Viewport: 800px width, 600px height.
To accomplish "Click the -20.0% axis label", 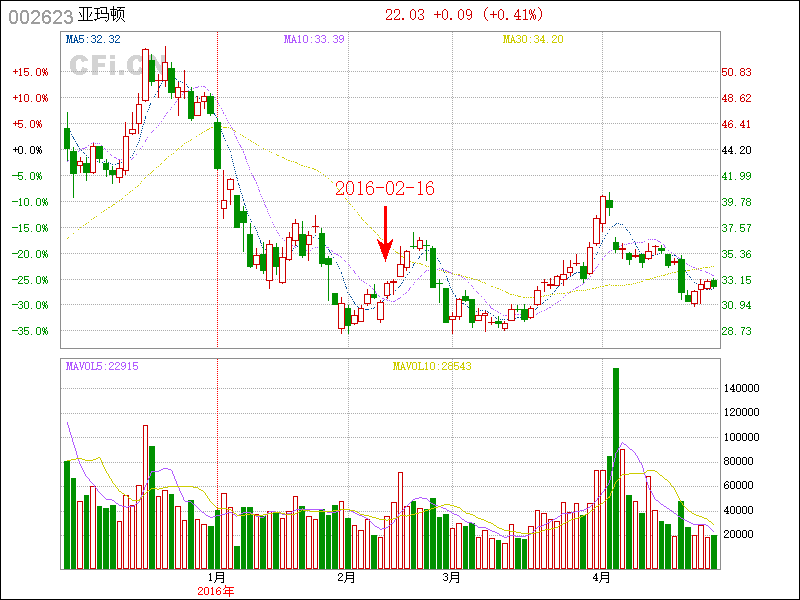I will [x=30, y=254].
